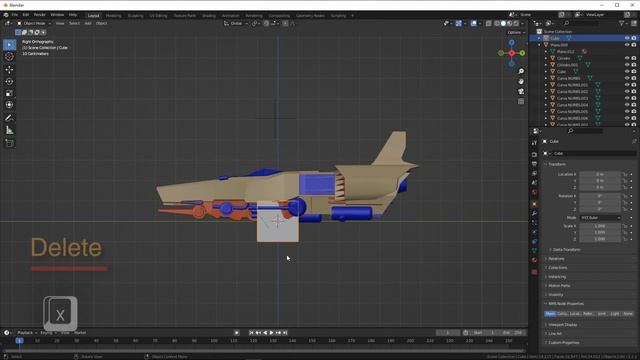640x360 pixels.
Task: Open the World properties tab
Action: click(x=534, y=192)
